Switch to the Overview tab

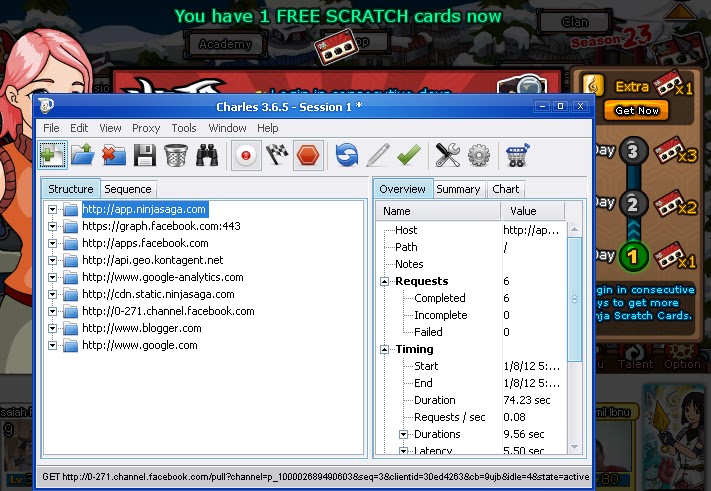pyautogui.click(x=403, y=189)
